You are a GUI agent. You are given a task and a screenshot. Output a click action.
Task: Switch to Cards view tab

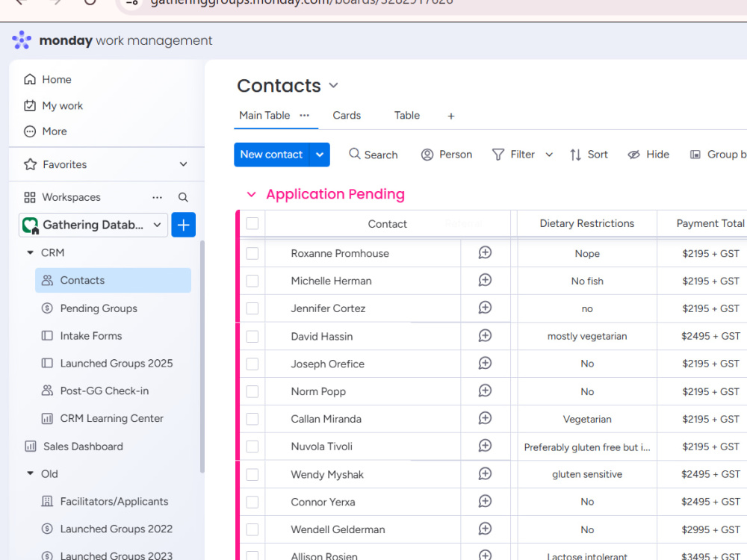tap(347, 115)
